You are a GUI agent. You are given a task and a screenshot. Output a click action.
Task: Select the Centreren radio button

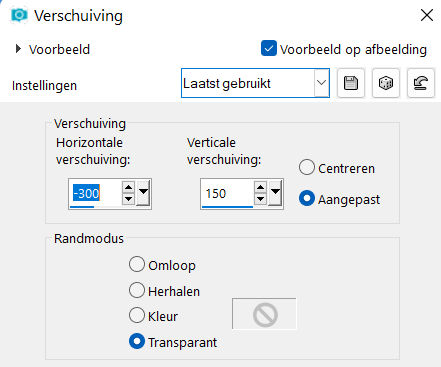307,167
